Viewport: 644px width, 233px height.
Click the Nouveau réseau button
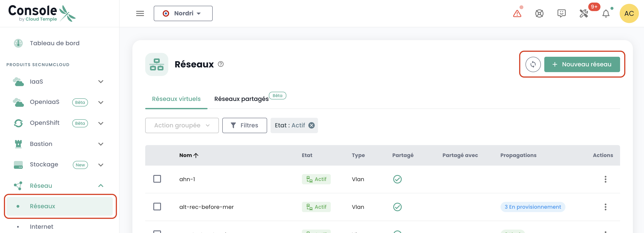click(582, 64)
